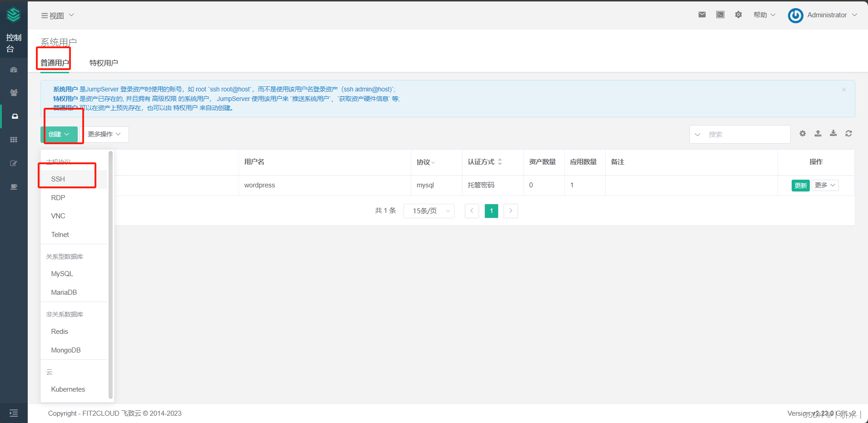868x423 pixels.
Task: Close the blue info banner
Action: (844, 90)
